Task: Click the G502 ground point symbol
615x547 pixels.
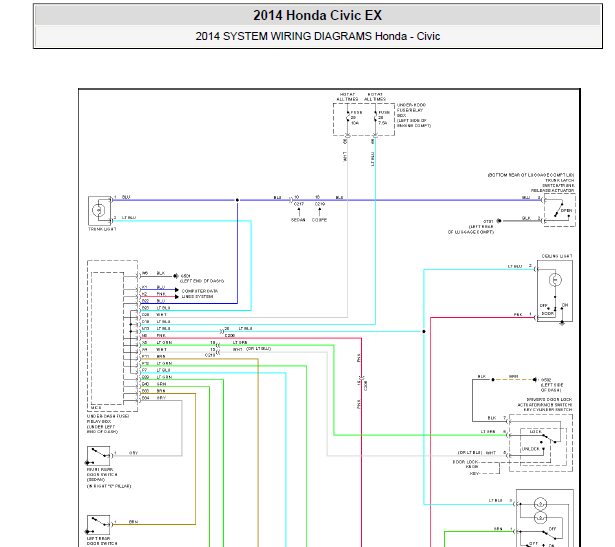Action: [535, 380]
